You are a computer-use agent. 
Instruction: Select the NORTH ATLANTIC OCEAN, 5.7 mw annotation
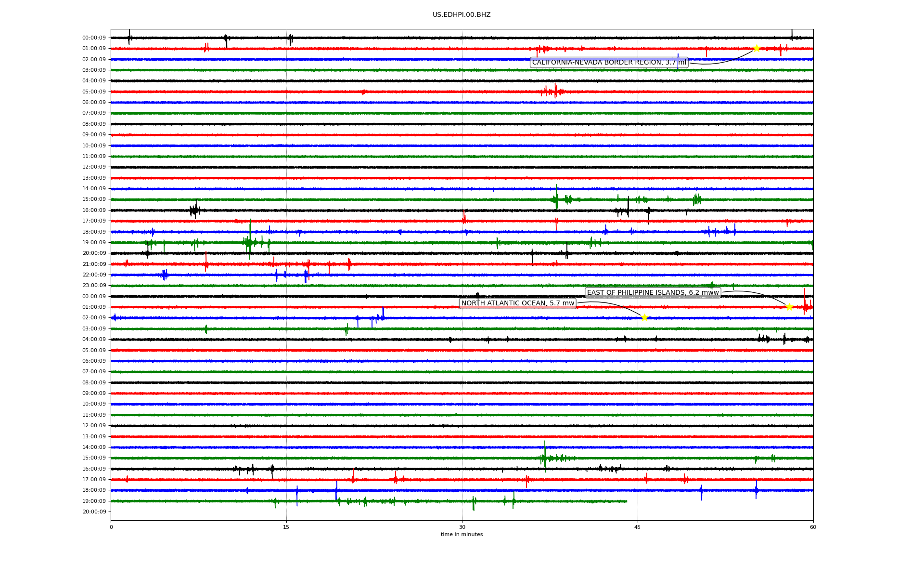tap(518, 303)
